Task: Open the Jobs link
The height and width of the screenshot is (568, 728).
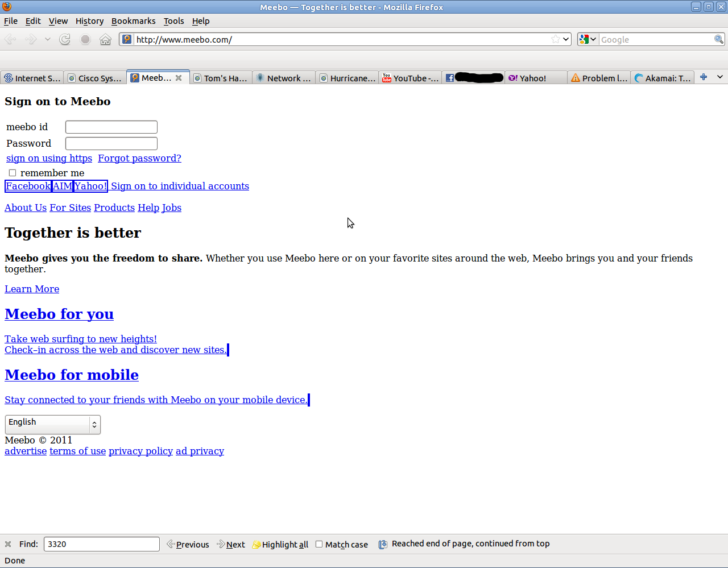Action: pos(172,208)
